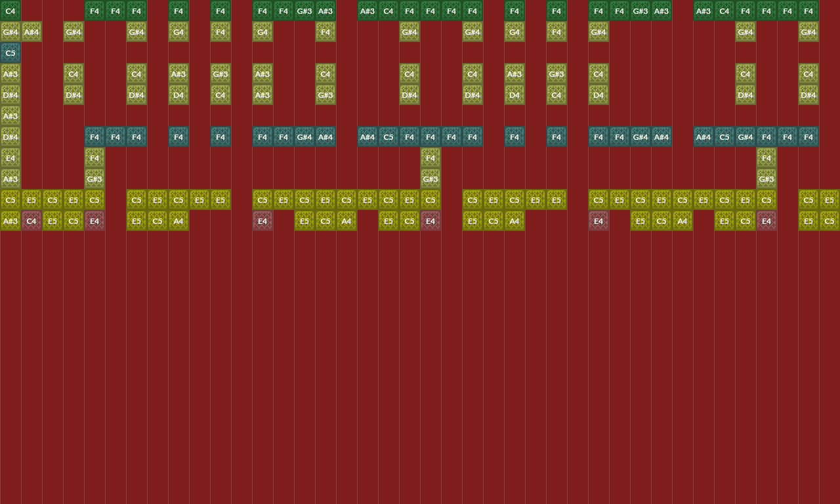Click the yellow A#3 note in the bottom row

(x=10, y=220)
